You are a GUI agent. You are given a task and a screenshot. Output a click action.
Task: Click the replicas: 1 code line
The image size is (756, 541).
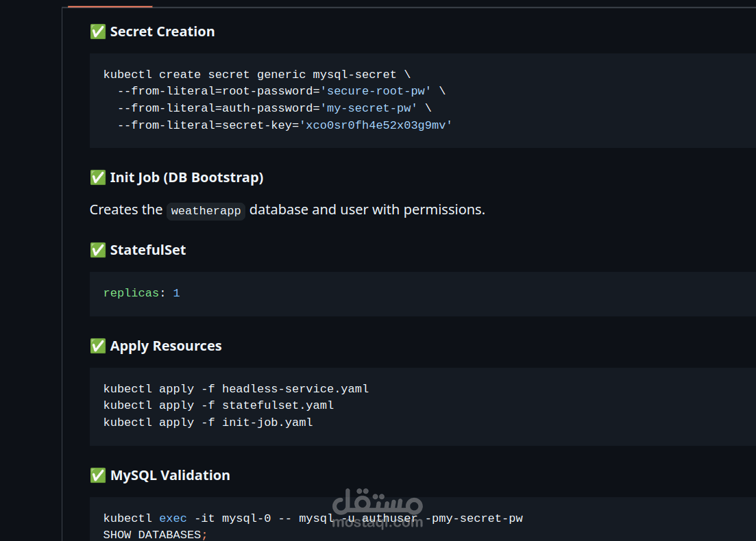pos(141,293)
